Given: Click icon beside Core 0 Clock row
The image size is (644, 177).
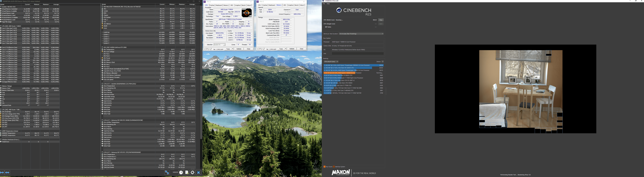Looking at the screenshot, I should coord(1,28).
